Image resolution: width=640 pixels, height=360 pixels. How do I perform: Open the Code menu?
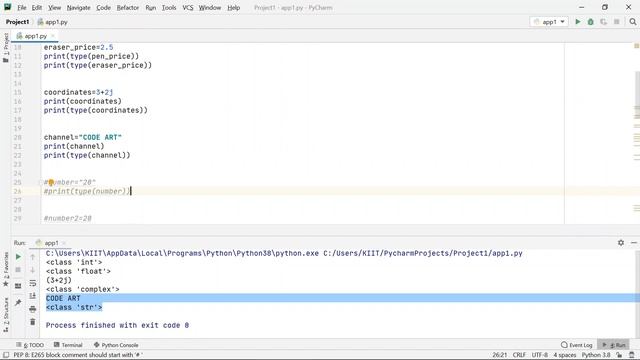pos(103,7)
